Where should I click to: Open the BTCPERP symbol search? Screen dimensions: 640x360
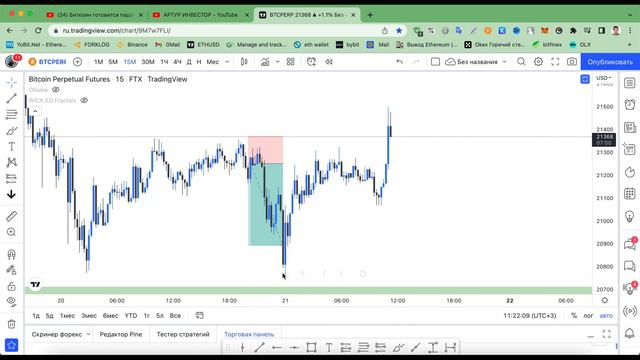[48, 62]
